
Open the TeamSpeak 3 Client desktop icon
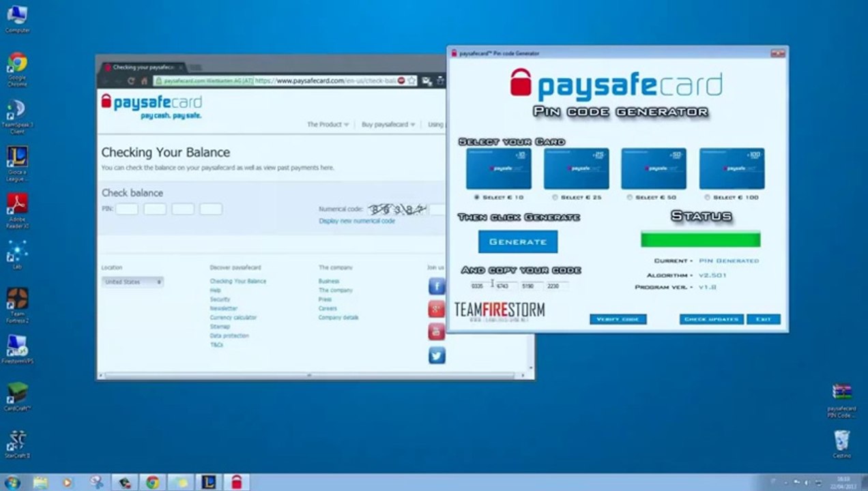tap(17, 117)
